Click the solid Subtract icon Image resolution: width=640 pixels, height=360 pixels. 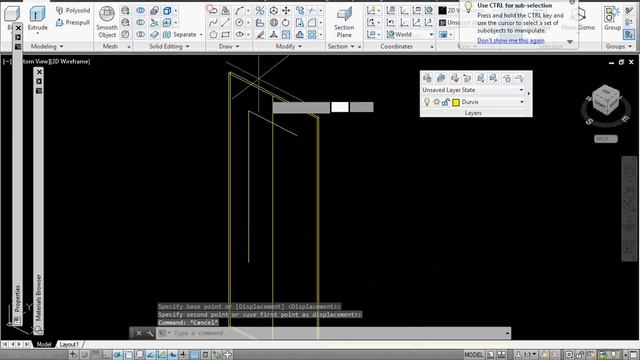coord(140,23)
